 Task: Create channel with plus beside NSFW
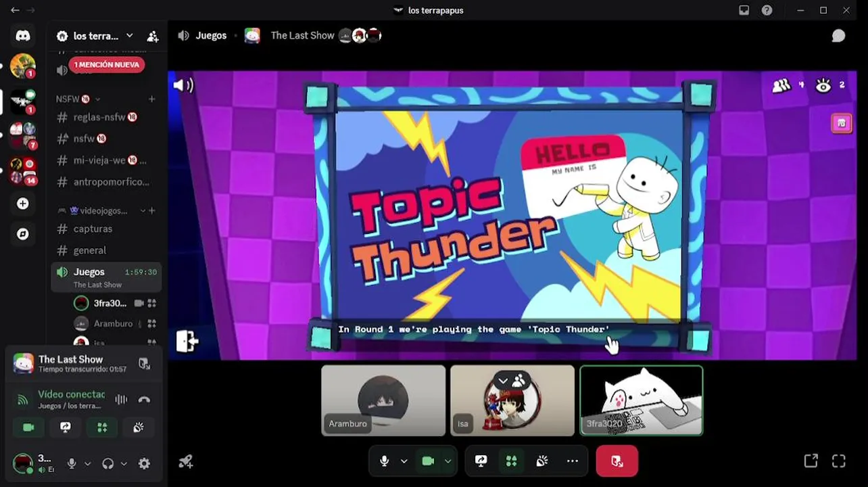(x=151, y=99)
